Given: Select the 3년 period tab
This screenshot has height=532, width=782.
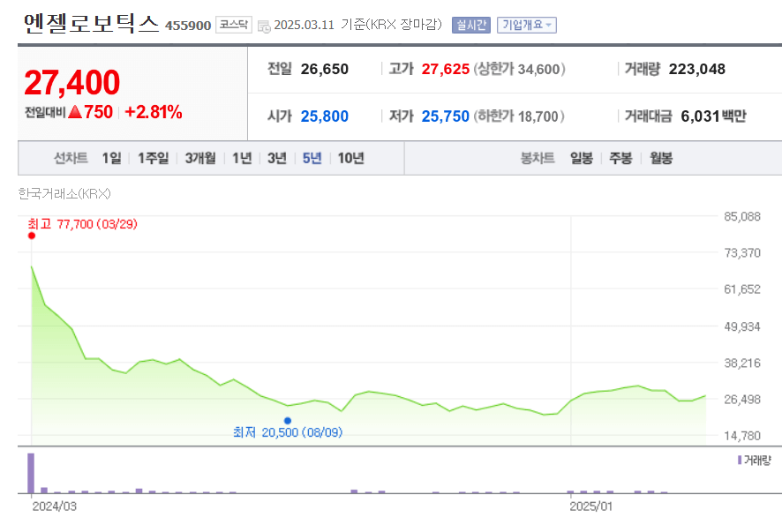Looking at the screenshot, I should (275, 157).
